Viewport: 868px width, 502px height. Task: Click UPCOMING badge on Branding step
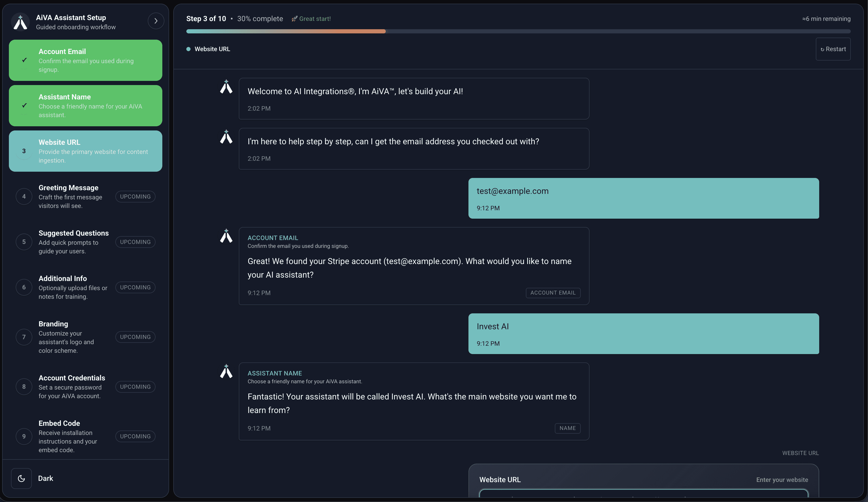pyautogui.click(x=135, y=337)
